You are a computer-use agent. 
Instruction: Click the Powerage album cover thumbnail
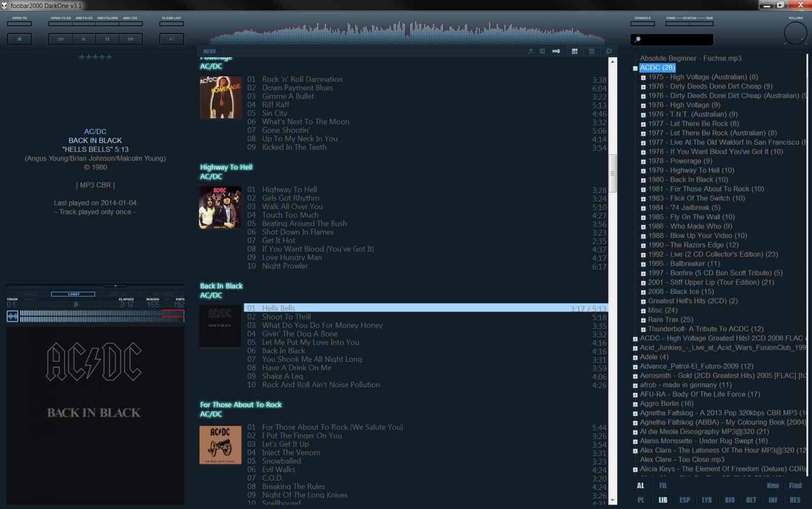[220, 97]
